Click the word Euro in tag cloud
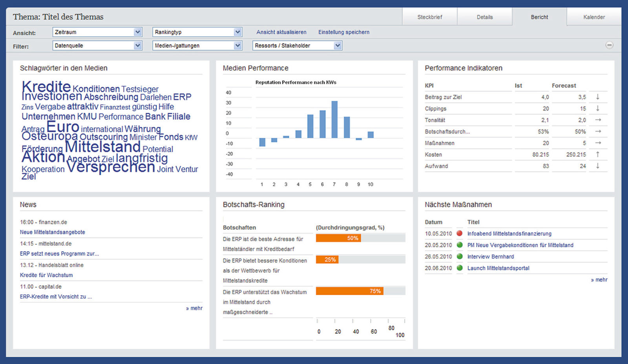The width and height of the screenshot is (628, 364). tap(63, 127)
